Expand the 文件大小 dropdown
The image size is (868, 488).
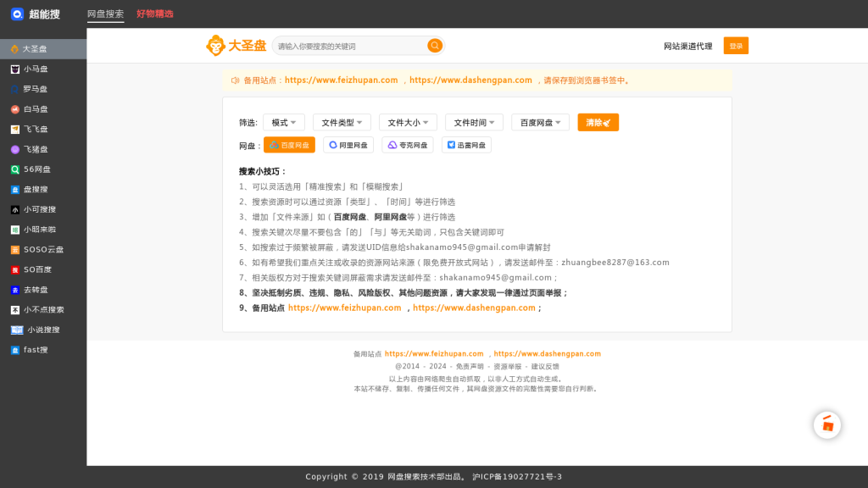pos(408,122)
